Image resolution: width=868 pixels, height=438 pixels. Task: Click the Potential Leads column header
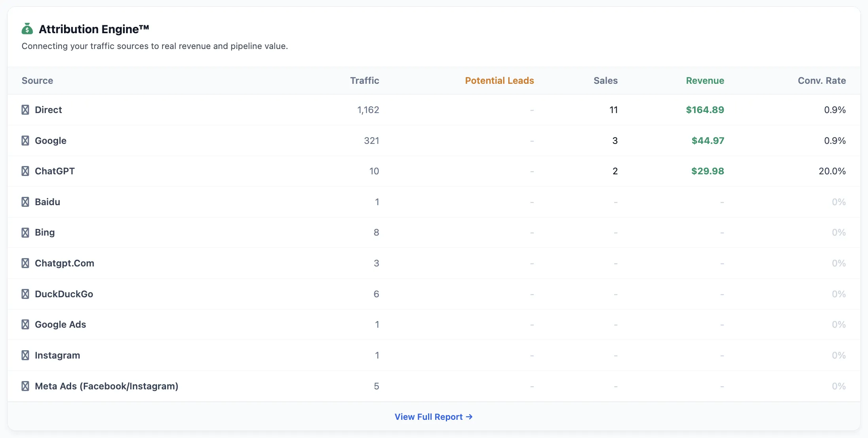[499, 81]
